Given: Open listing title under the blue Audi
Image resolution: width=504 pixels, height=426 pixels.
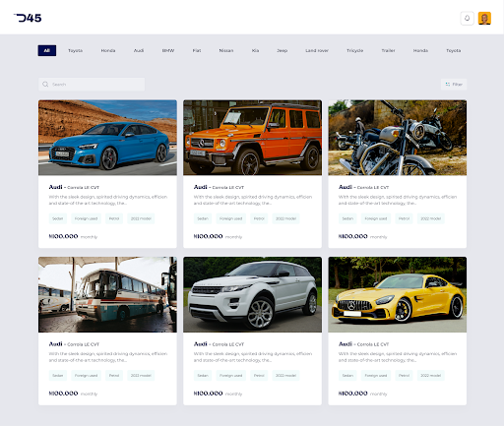Looking at the screenshot, I should 74,187.
